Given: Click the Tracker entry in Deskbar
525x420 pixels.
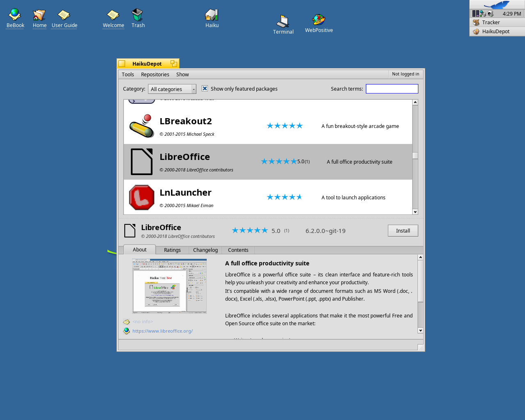Looking at the screenshot, I should [497, 23].
